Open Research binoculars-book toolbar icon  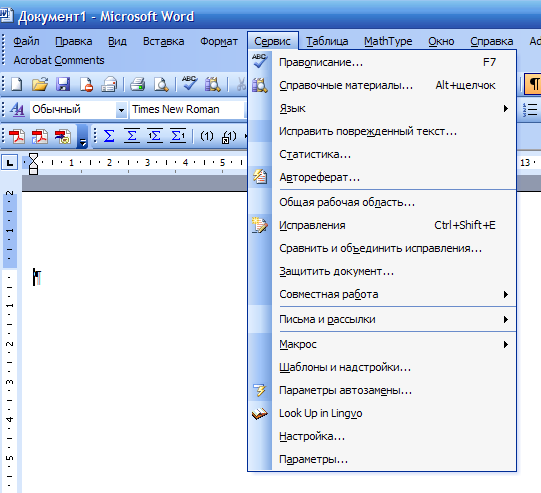pyautogui.click(x=213, y=84)
